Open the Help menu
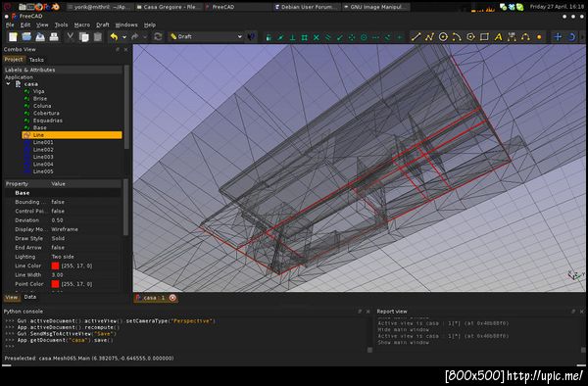This screenshot has height=386, width=588. point(150,24)
